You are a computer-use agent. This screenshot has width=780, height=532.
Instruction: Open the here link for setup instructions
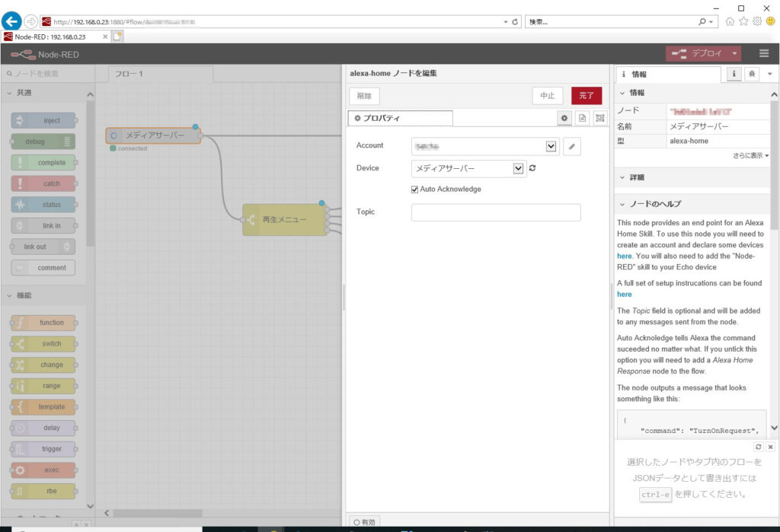tap(625, 295)
